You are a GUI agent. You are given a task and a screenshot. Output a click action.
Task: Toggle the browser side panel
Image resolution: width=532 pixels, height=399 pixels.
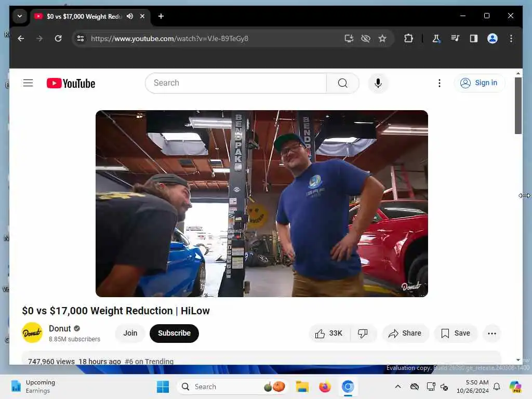click(474, 38)
